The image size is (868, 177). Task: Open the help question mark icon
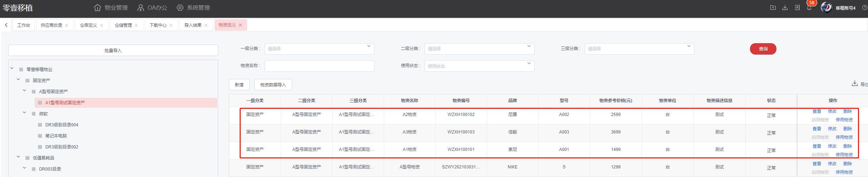click(x=864, y=7)
